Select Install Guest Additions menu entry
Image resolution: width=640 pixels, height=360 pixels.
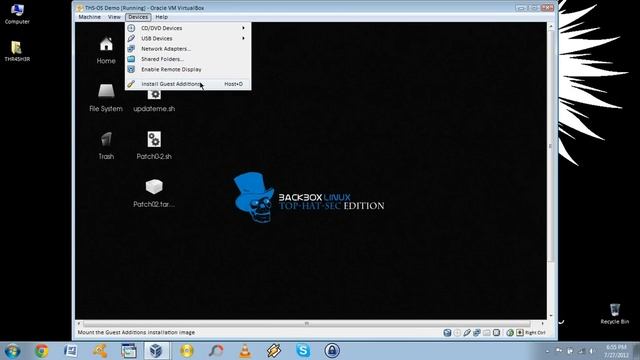coord(188,84)
